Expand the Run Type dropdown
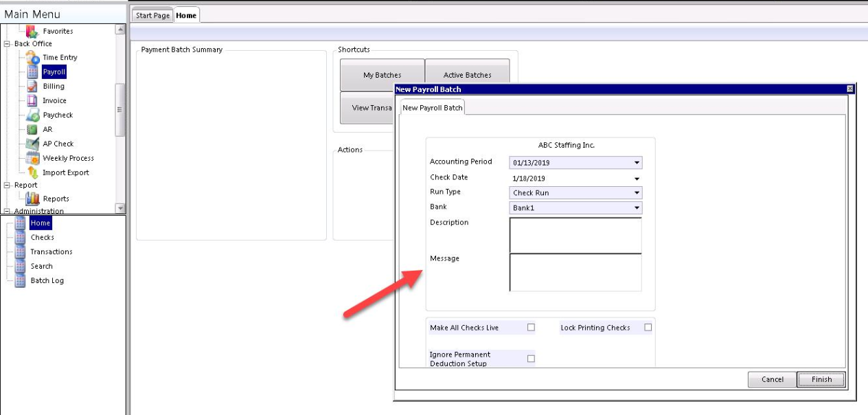Image resolution: width=868 pixels, height=415 pixels. tap(637, 193)
